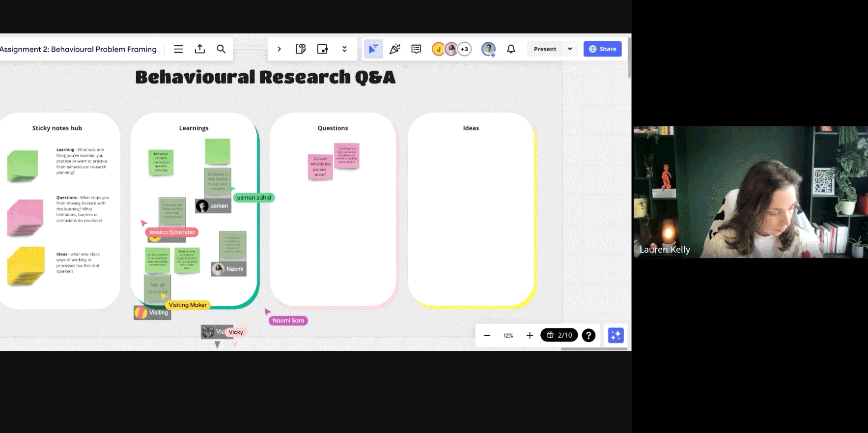Click the board title Assignment 2

pyautogui.click(x=78, y=49)
